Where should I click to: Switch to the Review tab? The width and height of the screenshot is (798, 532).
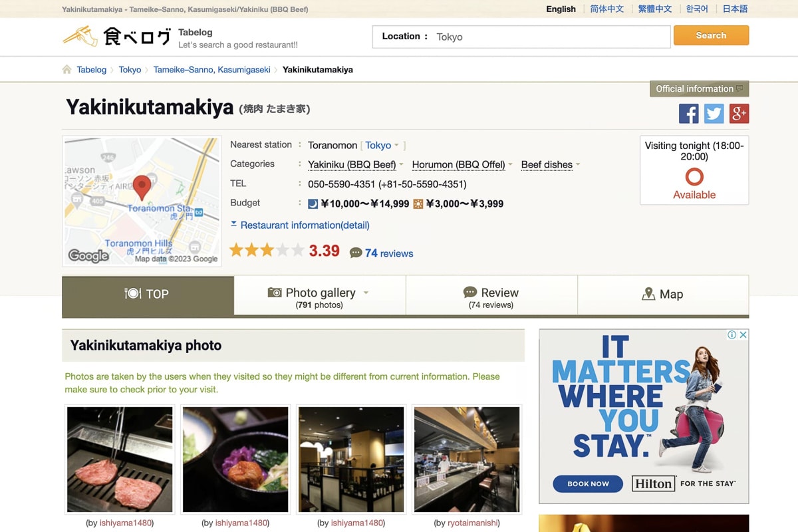(491, 297)
